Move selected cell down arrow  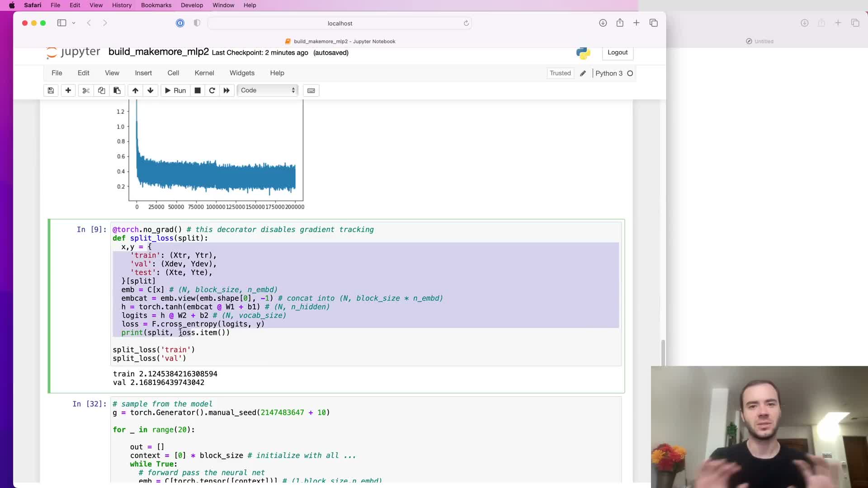(151, 90)
